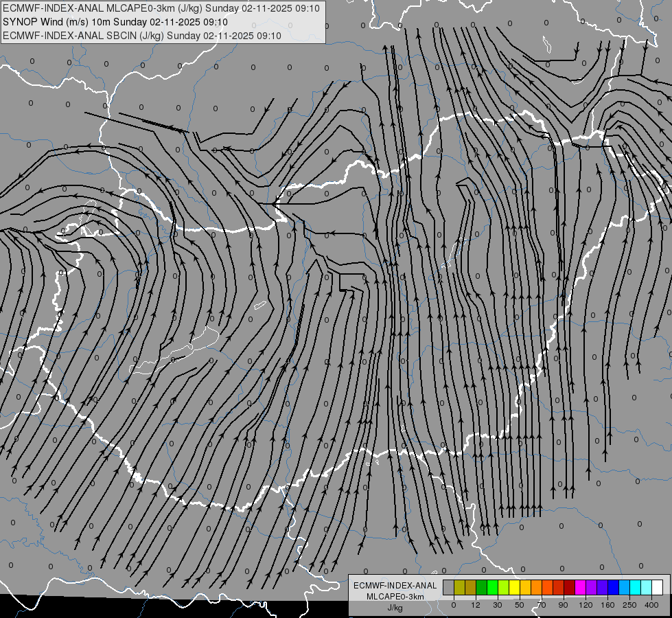Click the 50 value label under legend
672x618 pixels.
pyautogui.click(x=520, y=605)
